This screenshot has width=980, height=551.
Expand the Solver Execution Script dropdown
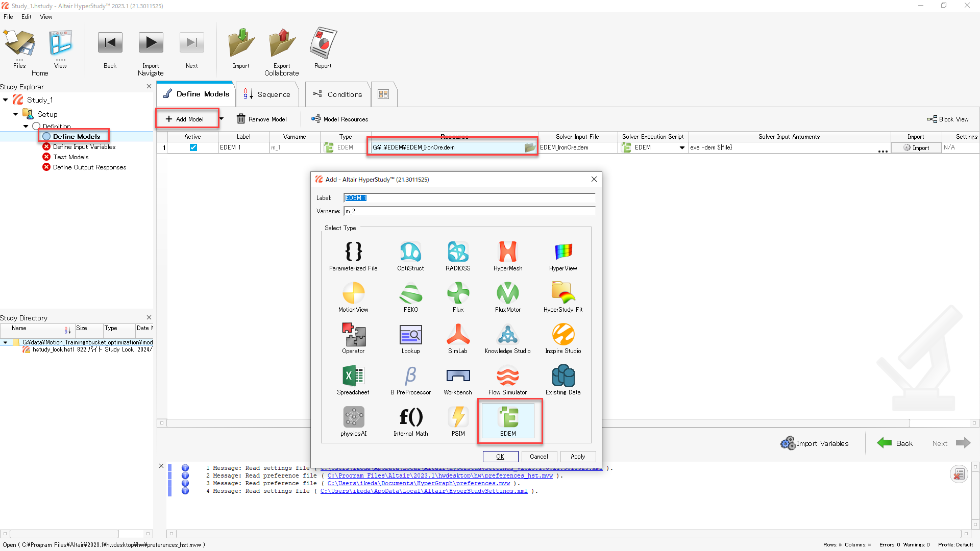[682, 147]
